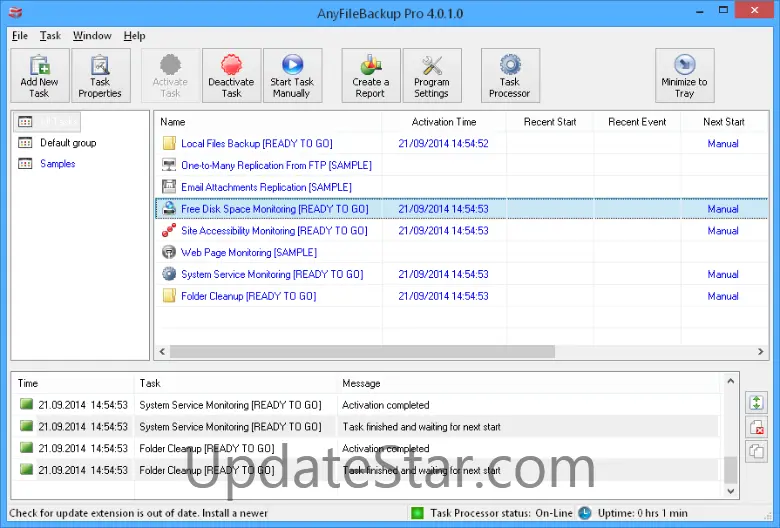Click the copy log pages icon
Screen dimensions: 780x528
tap(756, 451)
